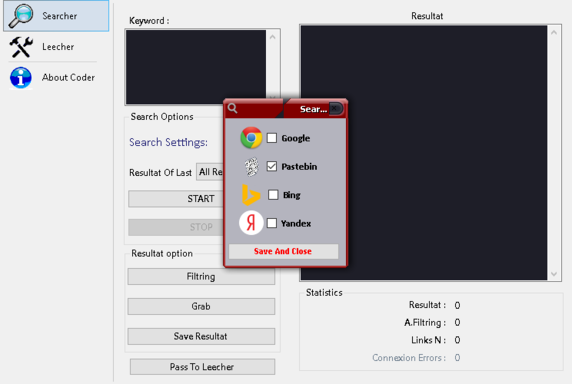Click the Pastebin label text

coord(299,167)
